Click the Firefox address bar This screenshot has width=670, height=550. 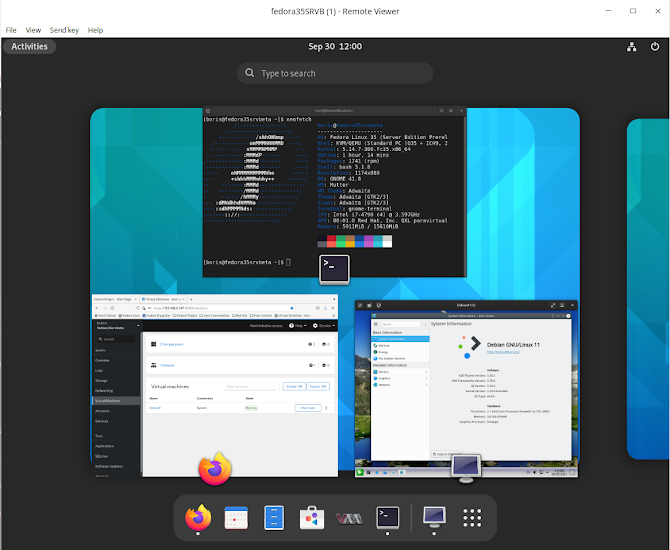tap(215, 308)
